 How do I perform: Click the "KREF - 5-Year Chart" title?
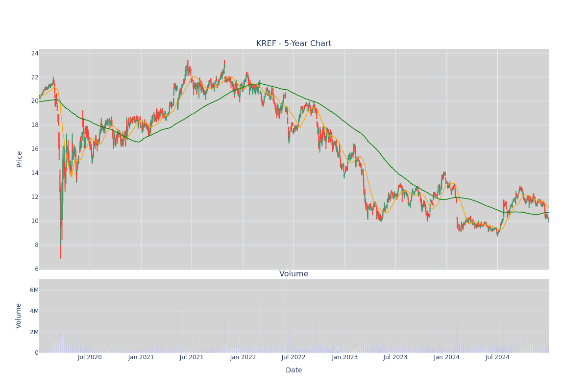pos(294,44)
